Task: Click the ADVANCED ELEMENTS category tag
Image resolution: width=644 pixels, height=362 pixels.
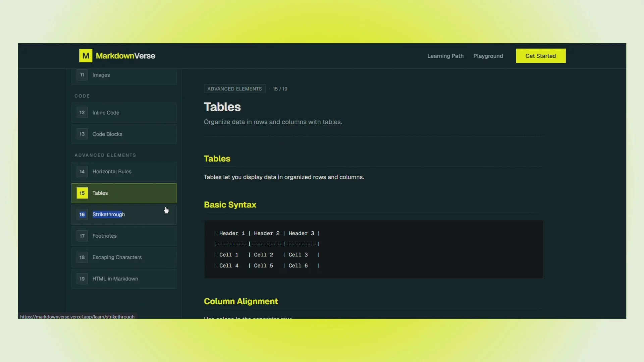Action: click(234, 89)
